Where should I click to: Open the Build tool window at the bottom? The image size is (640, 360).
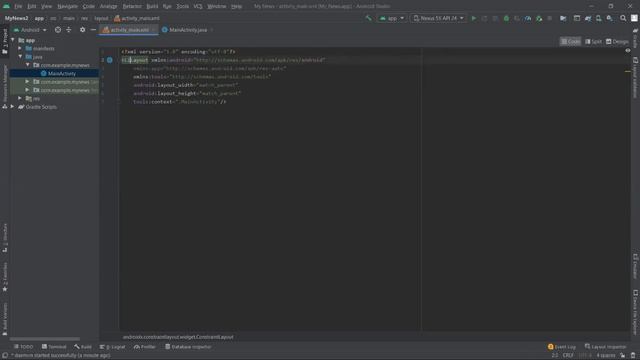pyautogui.click(x=83, y=347)
